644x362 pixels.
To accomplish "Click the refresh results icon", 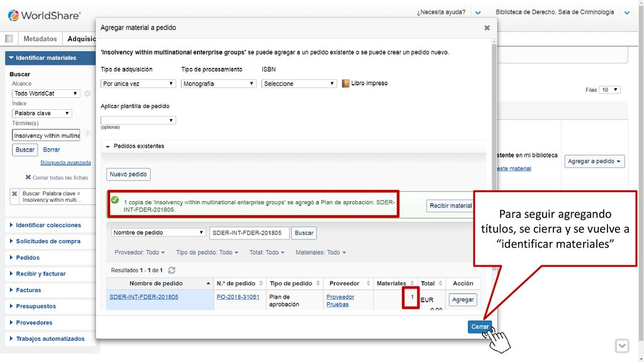I will click(x=172, y=270).
